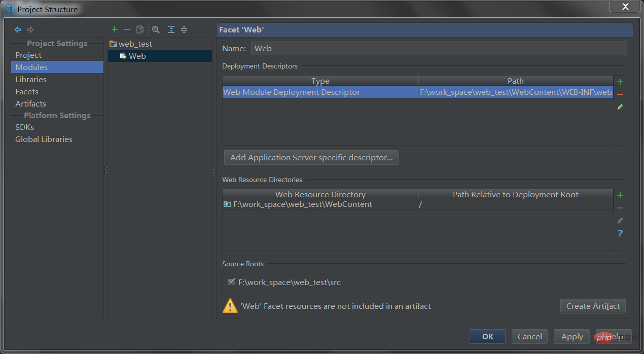The height and width of the screenshot is (354, 644).
Task: Click the facet resources not included warning text
Action: coord(336,306)
